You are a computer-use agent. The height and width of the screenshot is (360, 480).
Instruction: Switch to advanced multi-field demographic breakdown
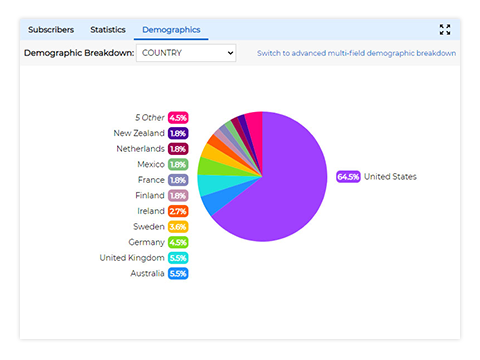[356, 53]
